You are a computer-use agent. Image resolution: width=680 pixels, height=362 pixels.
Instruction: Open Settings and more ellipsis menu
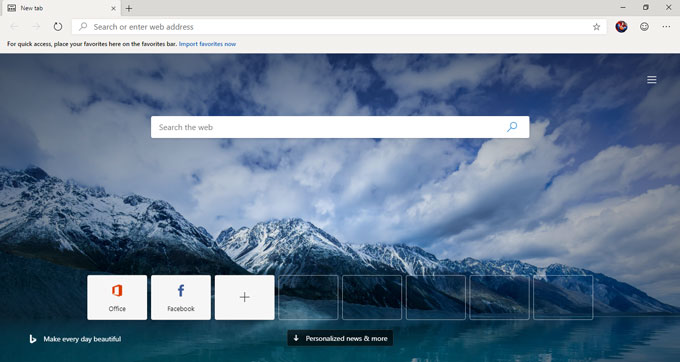[x=667, y=27]
